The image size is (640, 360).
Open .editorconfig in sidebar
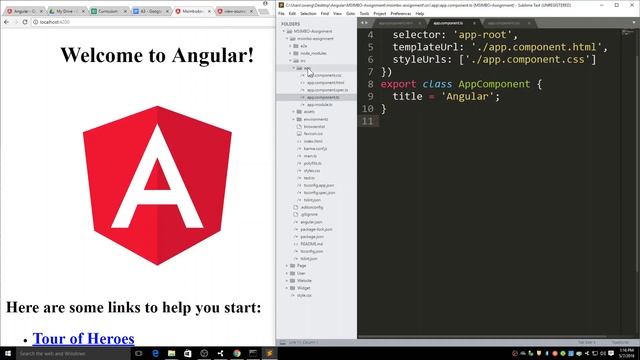click(312, 207)
